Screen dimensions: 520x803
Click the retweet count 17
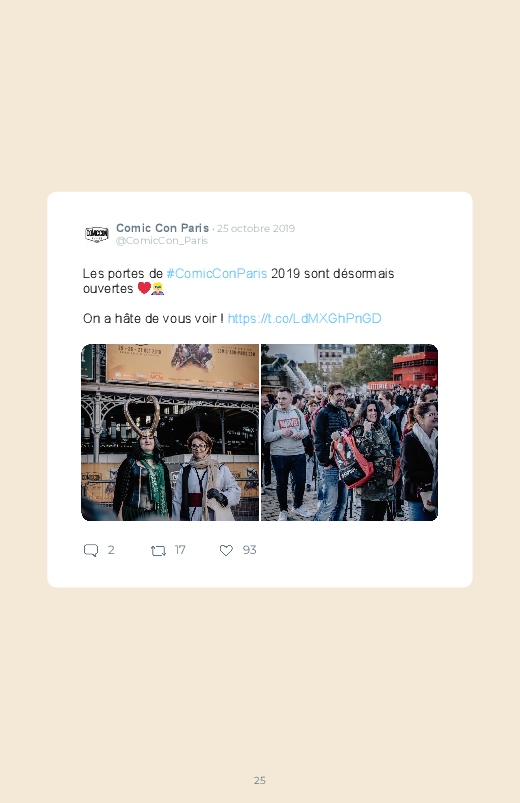tap(180, 550)
